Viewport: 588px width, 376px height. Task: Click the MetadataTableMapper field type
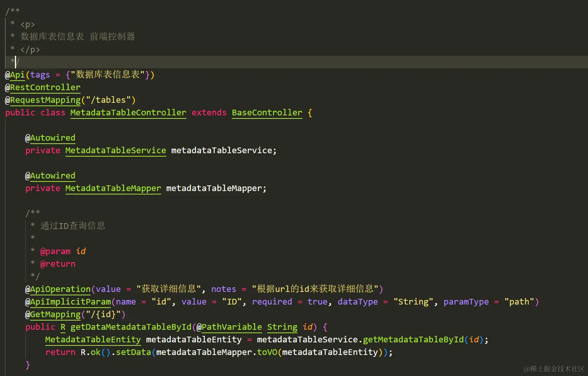113,188
